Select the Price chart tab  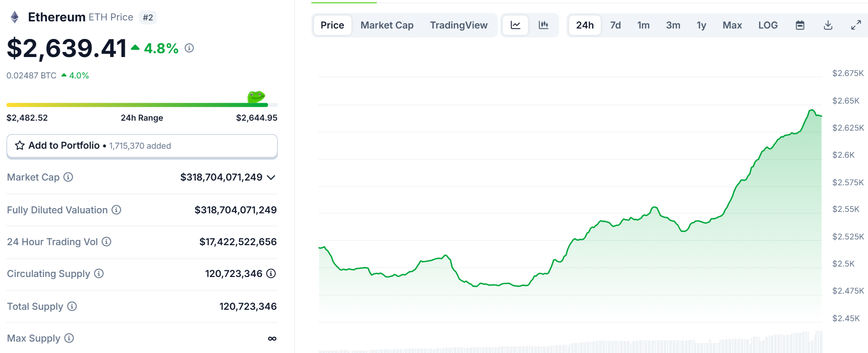click(332, 25)
